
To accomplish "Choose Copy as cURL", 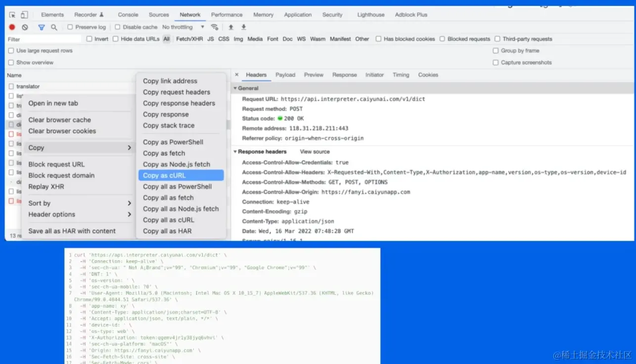I will 181,176.
